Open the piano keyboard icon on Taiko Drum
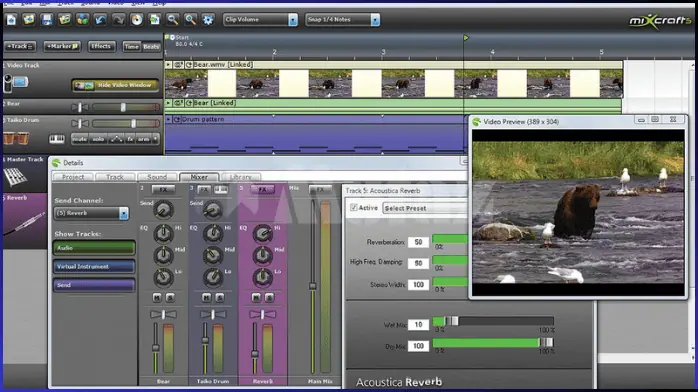This screenshot has width=698, height=392. [x=57, y=139]
